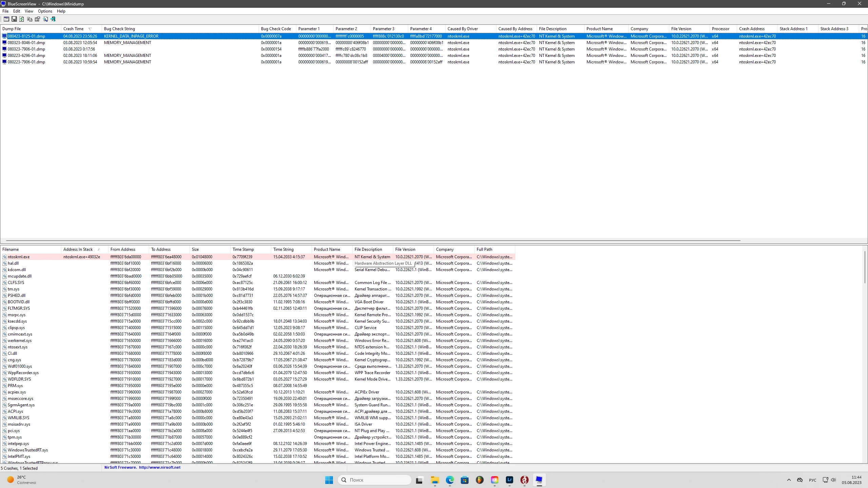This screenshot has width=868, height=488.
Task: Click Copy Selected Items toolbar icon
Action: click(29, 19)
